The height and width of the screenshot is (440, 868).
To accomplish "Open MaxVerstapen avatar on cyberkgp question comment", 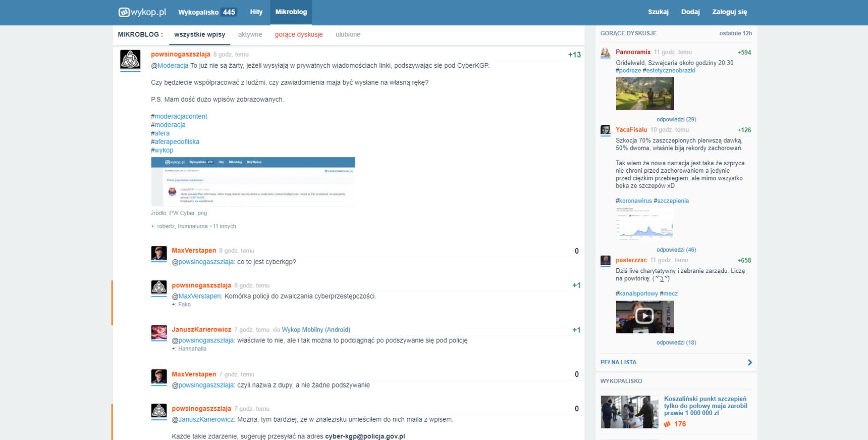I will click(159, 253).
